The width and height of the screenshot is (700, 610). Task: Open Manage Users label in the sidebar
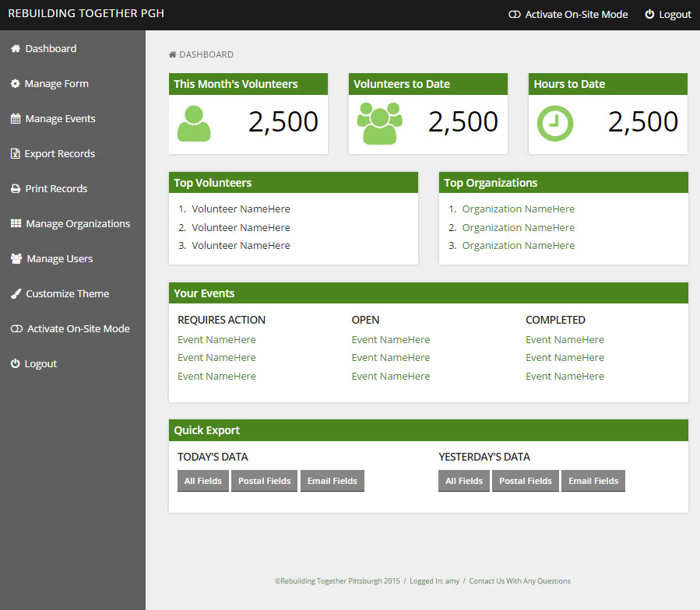pos(60,259)
